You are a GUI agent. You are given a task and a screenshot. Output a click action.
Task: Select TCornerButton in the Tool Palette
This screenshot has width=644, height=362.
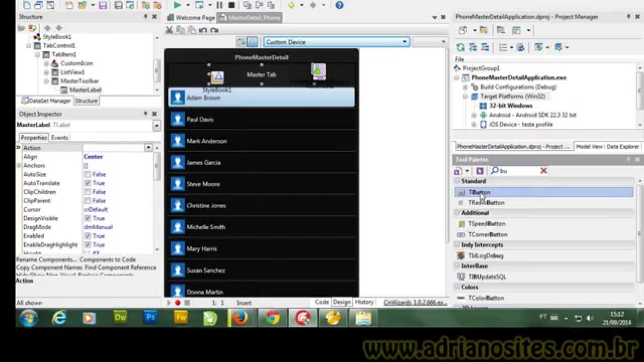[488, 235]
